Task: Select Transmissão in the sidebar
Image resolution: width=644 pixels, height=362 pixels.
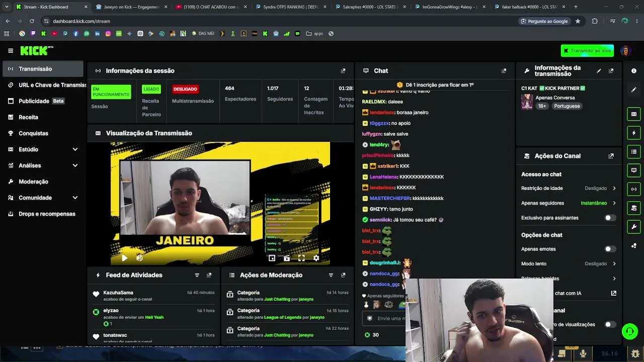Action: [43, 69]
